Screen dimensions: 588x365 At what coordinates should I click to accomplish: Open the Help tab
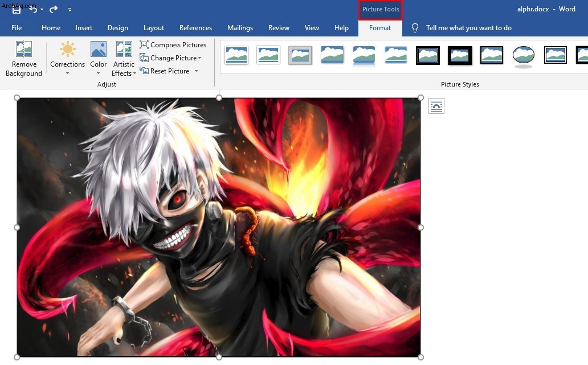tap(341, 28)
